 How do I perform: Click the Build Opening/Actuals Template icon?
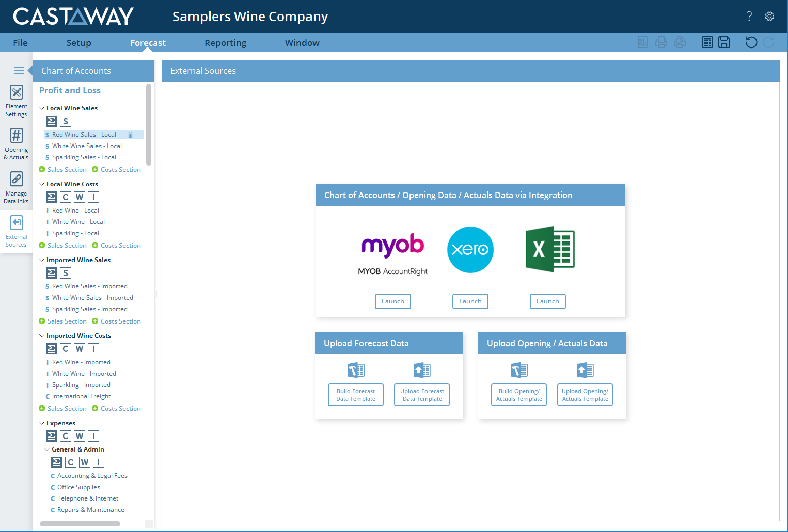(519, 370)
